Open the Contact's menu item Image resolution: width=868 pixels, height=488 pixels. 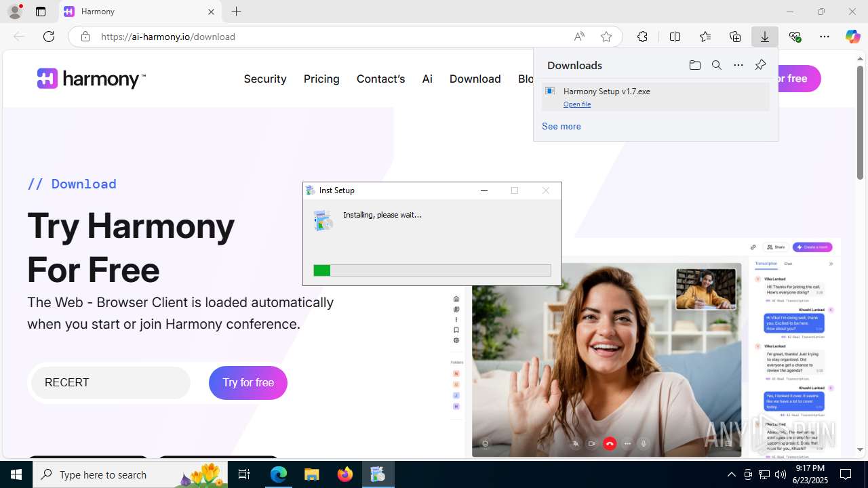[x=380, y=79]
